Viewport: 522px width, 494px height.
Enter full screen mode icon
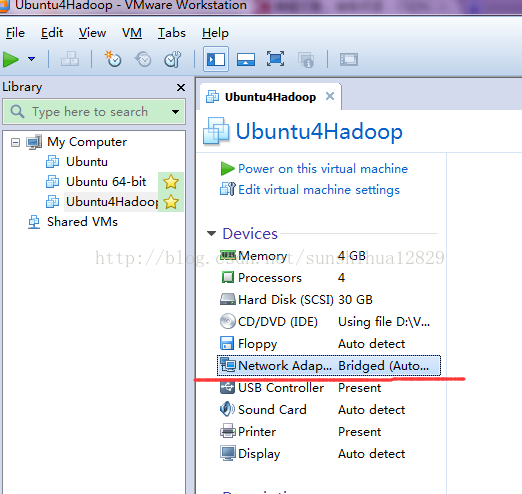pos(275,59)
